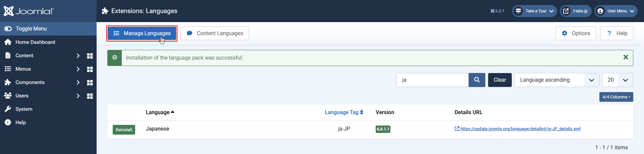Screen dimensions: 644x154
Task: Click the Users chevron arrow
Action: (x=78, y=96)
